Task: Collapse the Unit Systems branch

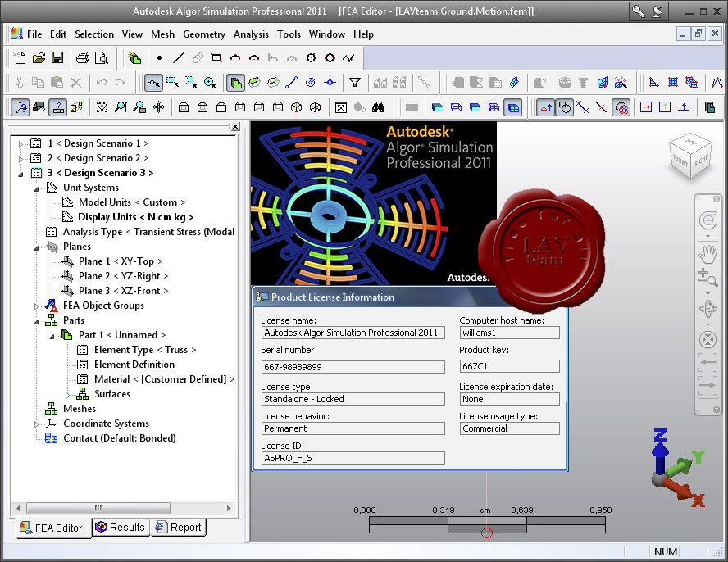Action: (x=36, y=189)
